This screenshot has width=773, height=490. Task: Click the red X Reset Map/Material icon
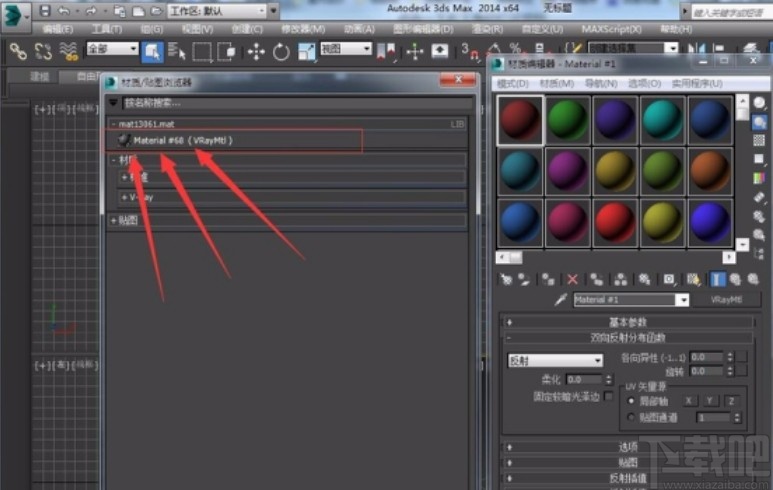coord(572,280)
